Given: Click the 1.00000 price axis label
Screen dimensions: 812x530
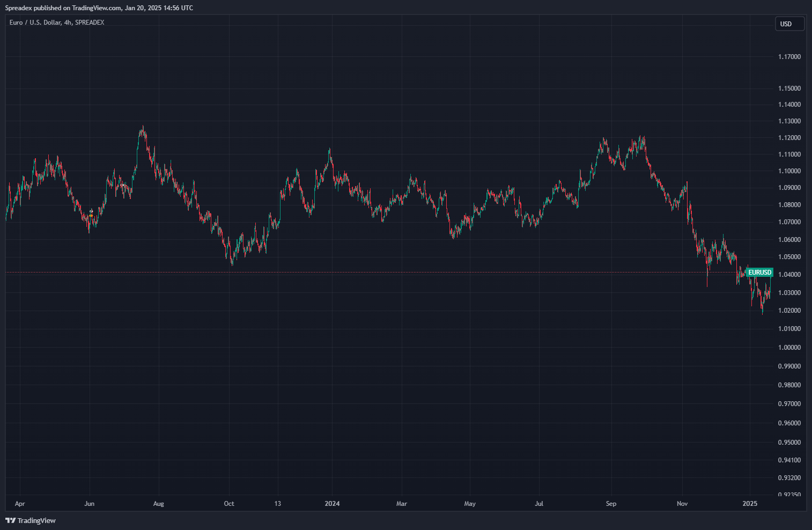Looking at the screenshot, I should pyautogui.click(x=789, y=348).
